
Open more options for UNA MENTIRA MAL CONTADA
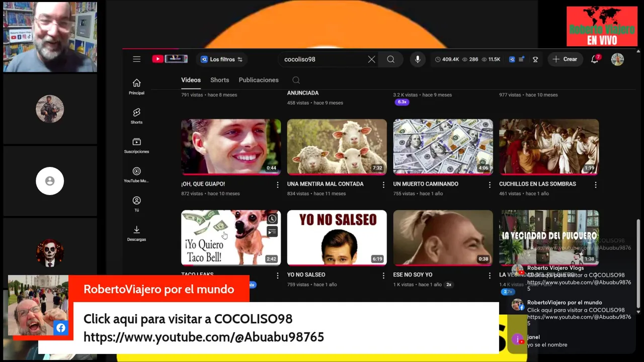383,185
